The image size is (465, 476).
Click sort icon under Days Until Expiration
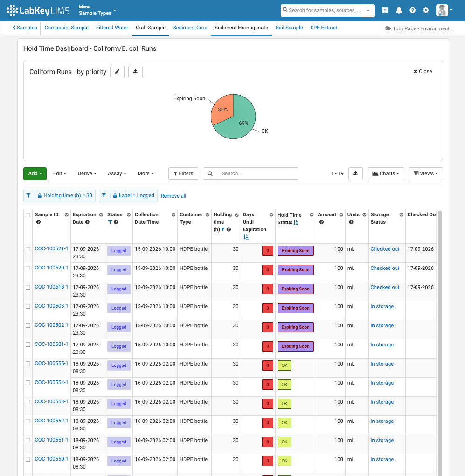pos(246,237)
